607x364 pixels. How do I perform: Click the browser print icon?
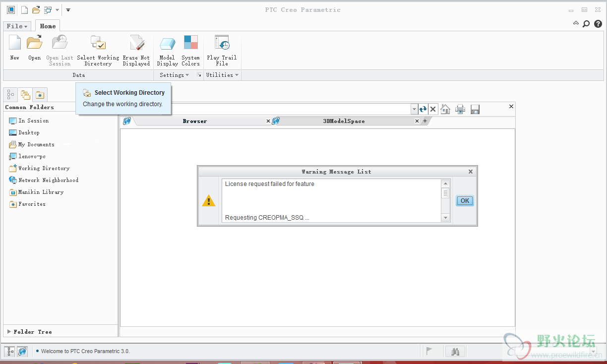click(460, 109)
